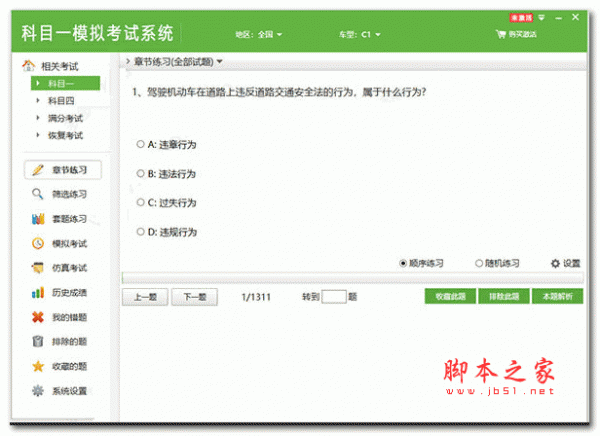Expand the 科目四 tree arrow
Viewport: 600px width, 436px height.
38,100
